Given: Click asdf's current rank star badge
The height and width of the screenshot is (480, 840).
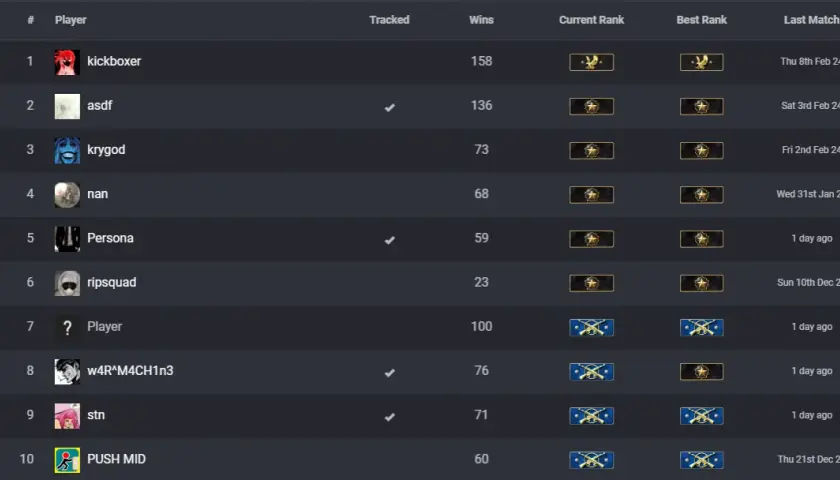Looking at the screenshot, I should click(591, 106).
